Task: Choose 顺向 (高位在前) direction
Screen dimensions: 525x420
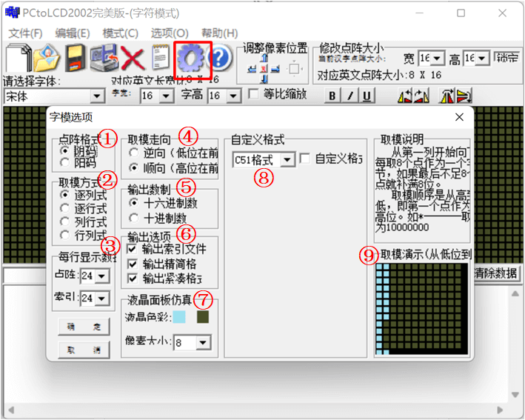Action: (134, 167)
